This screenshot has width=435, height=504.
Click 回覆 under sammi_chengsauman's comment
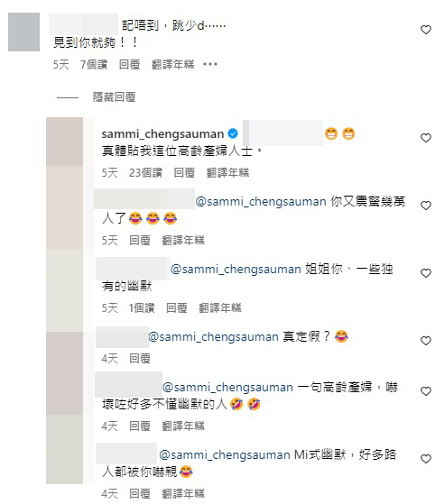[184, 172]
